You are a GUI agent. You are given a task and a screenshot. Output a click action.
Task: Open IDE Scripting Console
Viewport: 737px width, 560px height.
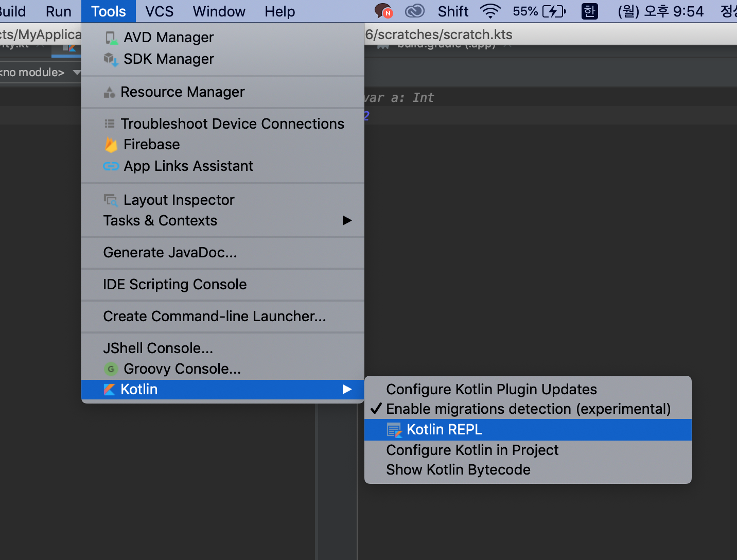coord(223,285)
